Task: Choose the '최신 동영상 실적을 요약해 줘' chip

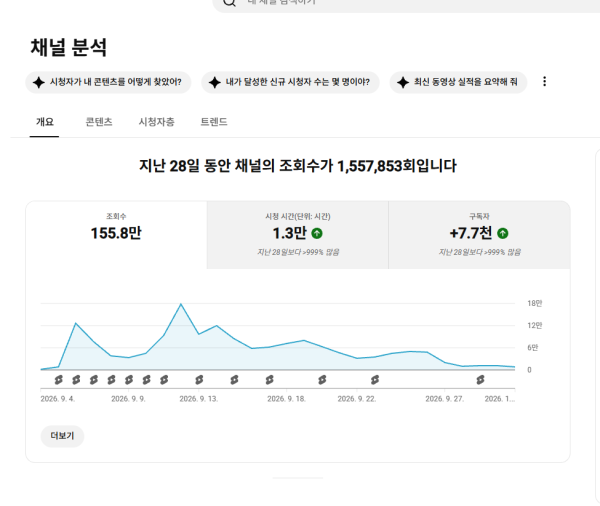Action: pos(458,82)
